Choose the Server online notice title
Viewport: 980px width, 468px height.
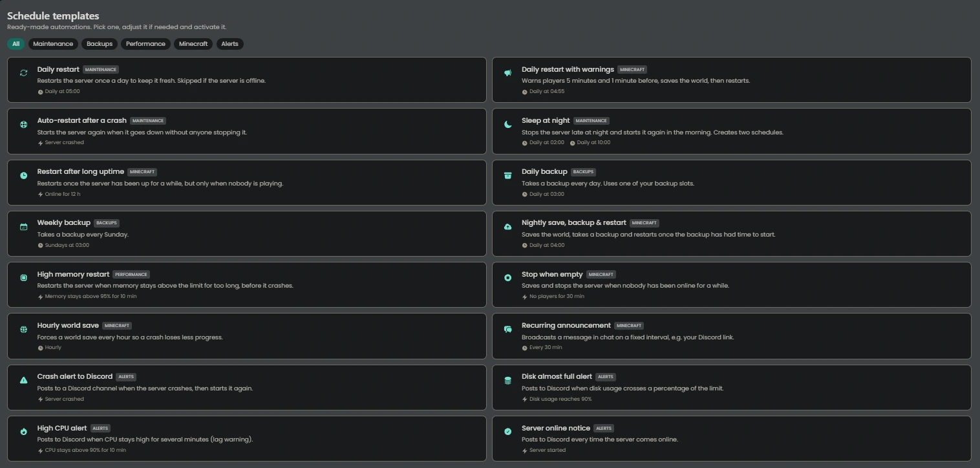coord(556,428)
